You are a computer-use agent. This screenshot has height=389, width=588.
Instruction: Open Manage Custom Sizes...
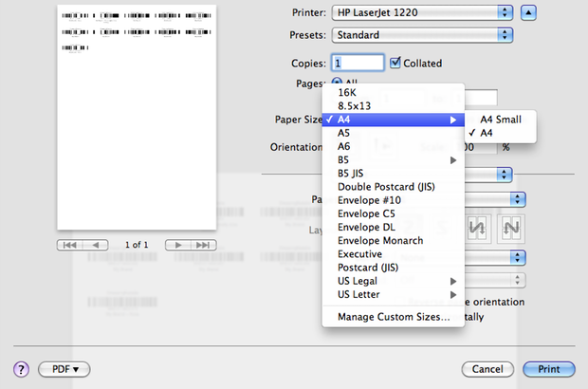(x=393, y=317)
